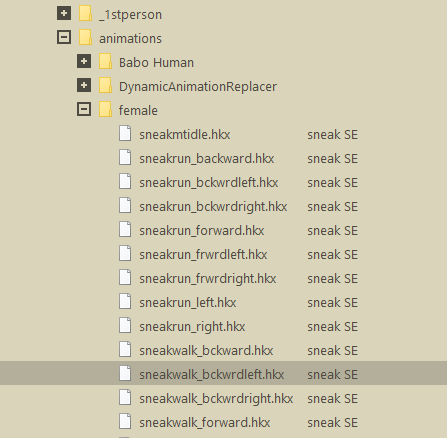
Task: Click the DynamicAnimationReplacer folder icon
Action: click(x=106, y=86)
